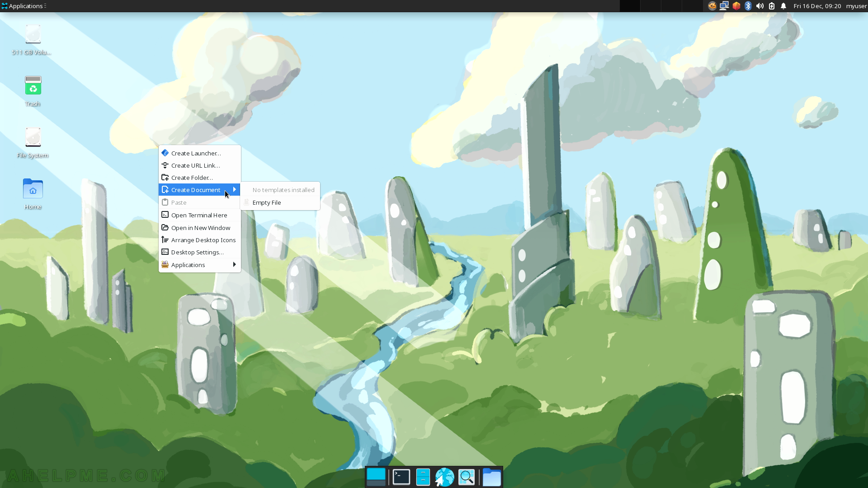Click the clock showing Fri 16 Dec, 09:20
The width and height of the screenshot is (868, 488).
click(x=817, y=6)
